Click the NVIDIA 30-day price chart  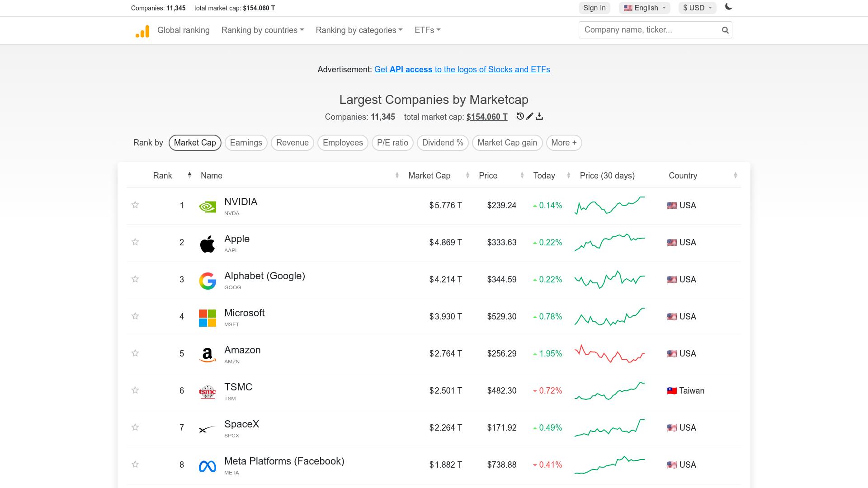coord(609,206)
